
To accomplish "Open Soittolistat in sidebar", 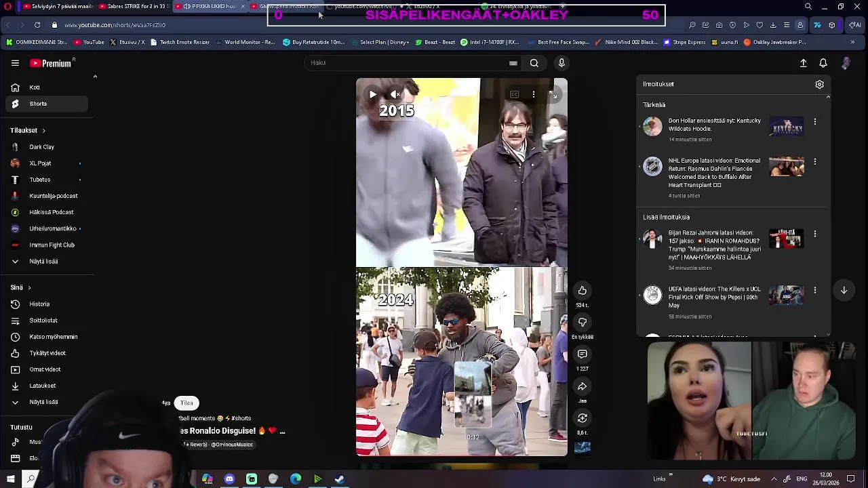I will tap(47, 321).
